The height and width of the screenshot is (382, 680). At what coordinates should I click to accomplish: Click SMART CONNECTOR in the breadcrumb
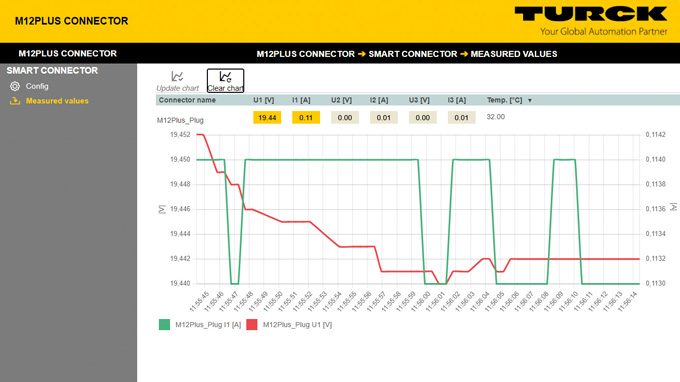pyautogui.click(x=413, y=54)
